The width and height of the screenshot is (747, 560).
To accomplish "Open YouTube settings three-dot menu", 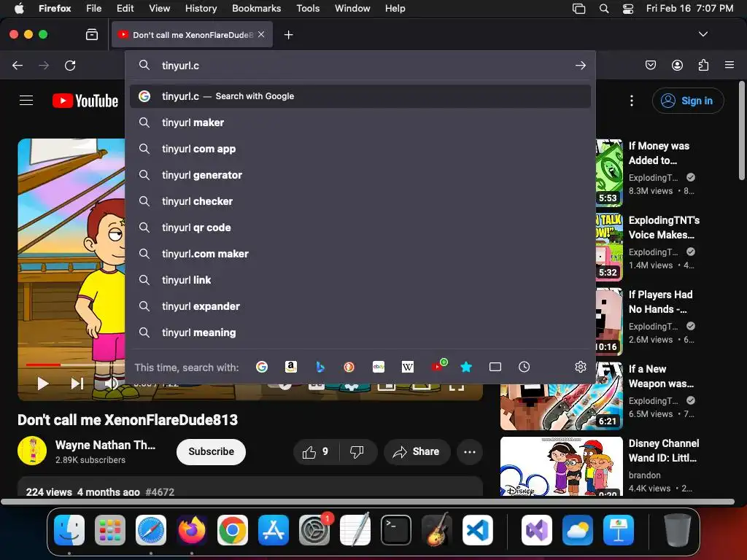I will [x=631, y=101].
